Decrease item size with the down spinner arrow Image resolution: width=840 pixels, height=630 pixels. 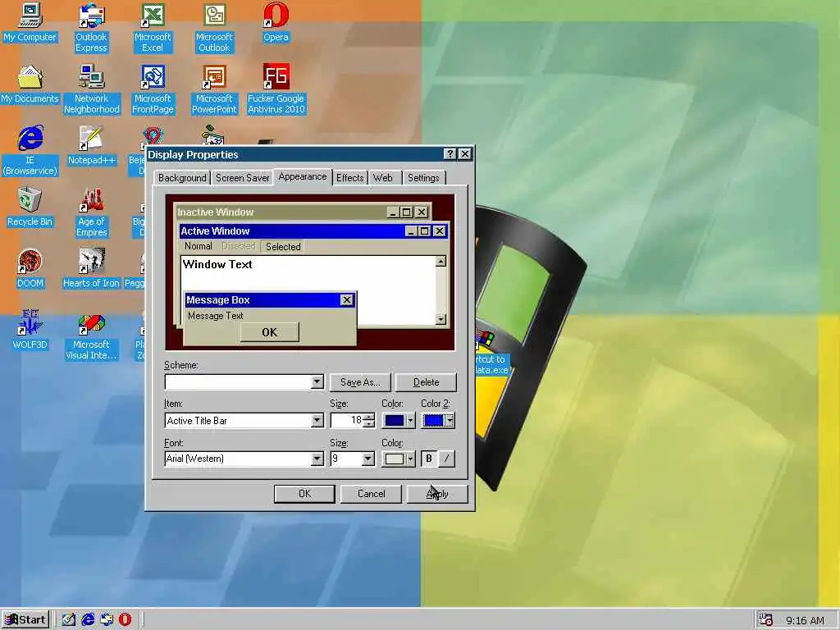pyautogui.click(x=368, y=424)
